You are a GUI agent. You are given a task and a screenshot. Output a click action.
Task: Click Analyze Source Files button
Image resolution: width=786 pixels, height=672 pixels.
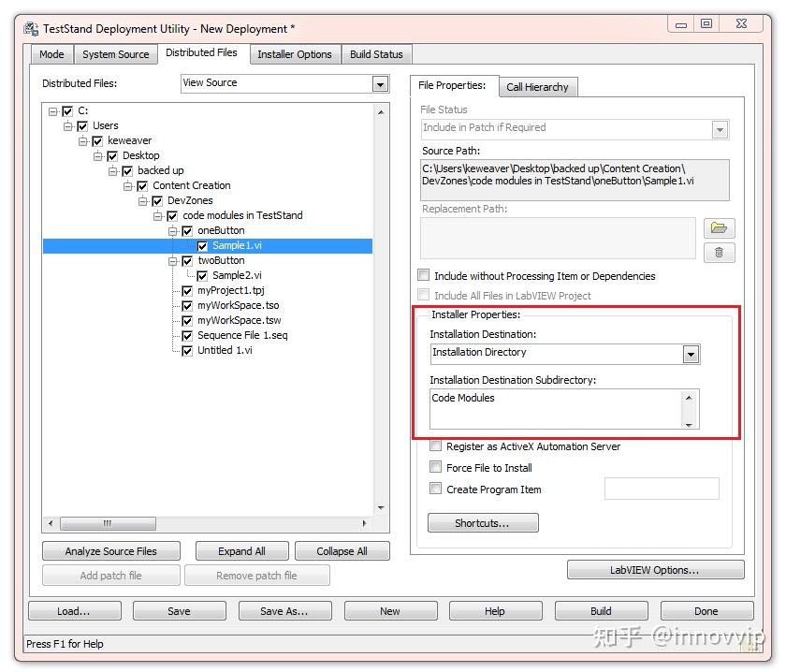(110, 551)
